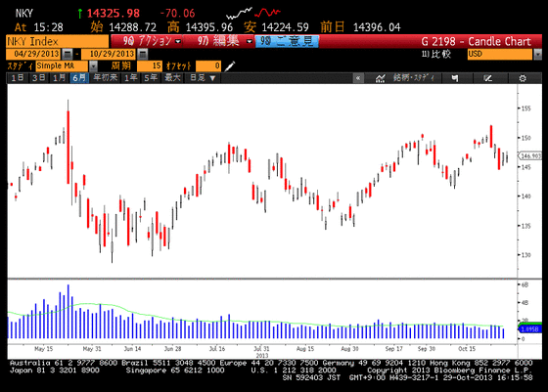This screenshot has height=392, width=548.
Task: Select the 1月 range tab
Action: [x=59, y=78]
